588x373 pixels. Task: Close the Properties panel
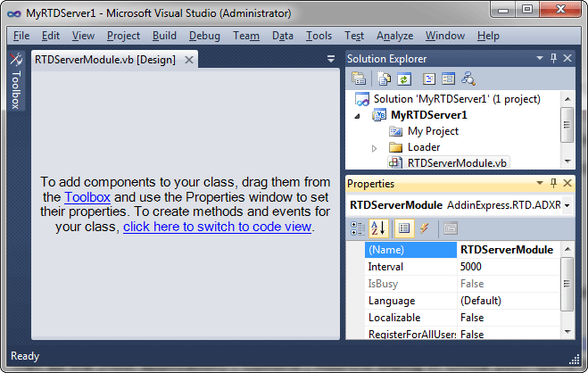pos(567,183)
